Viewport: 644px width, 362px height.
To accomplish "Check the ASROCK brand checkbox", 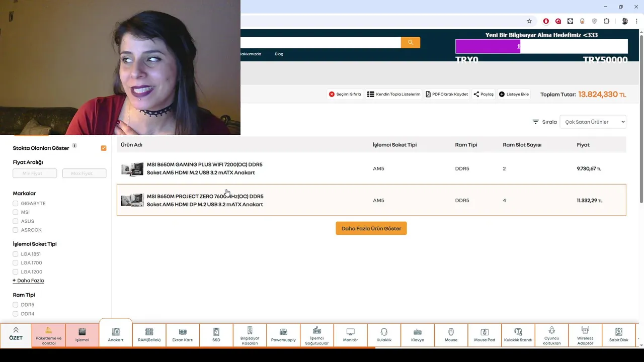I will coord(16,230).
